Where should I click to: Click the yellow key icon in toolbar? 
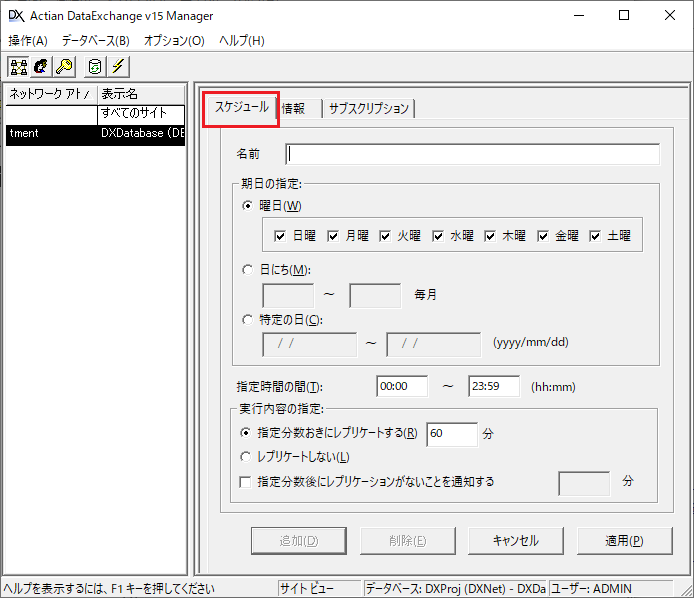(x=63, y=67)
